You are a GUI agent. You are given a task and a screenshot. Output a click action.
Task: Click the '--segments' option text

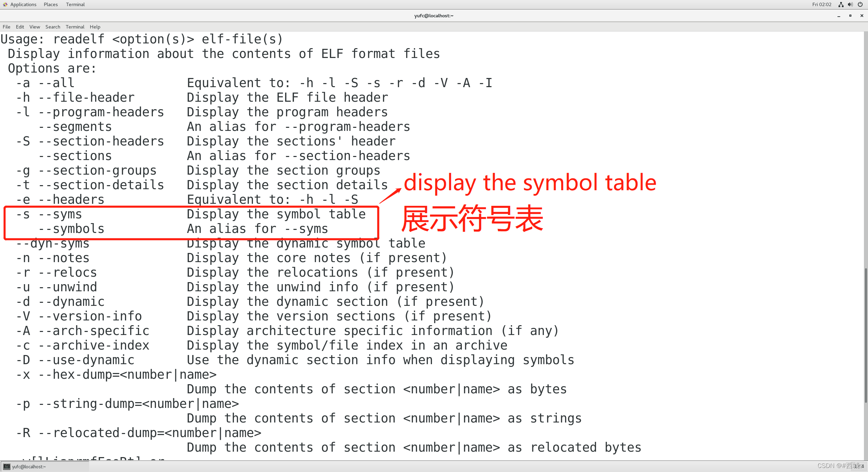click(75, 127)
